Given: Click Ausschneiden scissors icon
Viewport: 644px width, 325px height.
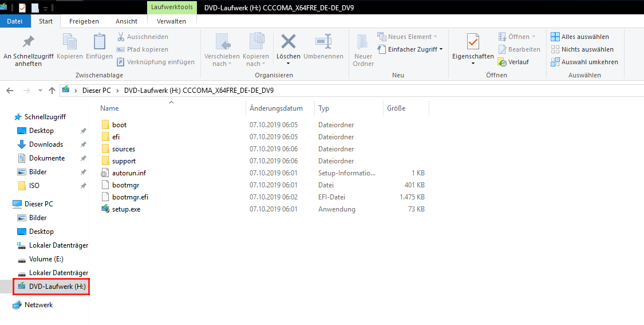Looking at the screenshot, I should 121,37.
